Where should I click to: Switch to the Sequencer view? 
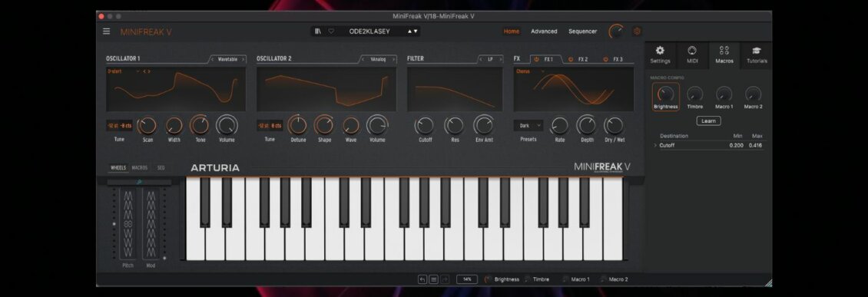click(582, 31)
